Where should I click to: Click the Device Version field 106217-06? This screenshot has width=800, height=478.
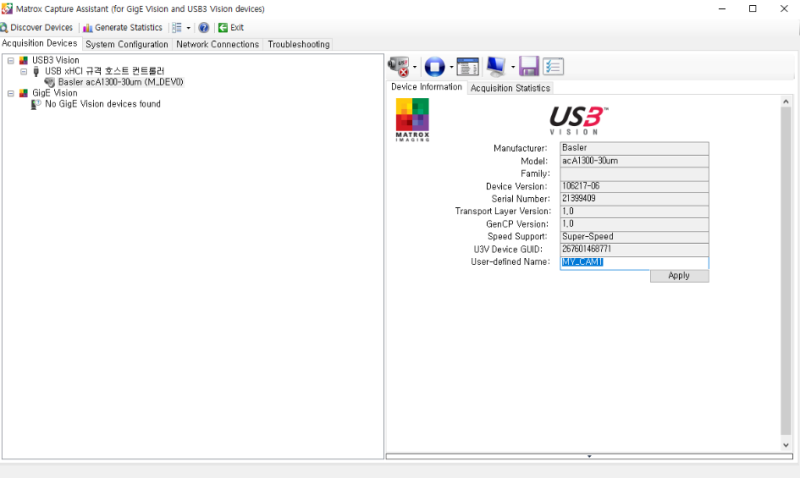[634, 186]
